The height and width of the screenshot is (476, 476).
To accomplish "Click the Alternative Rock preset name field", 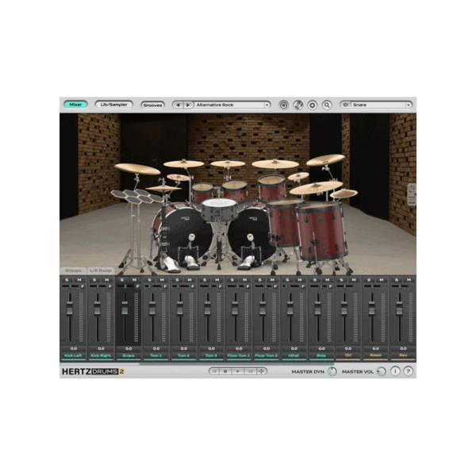I will coord(229,105).
